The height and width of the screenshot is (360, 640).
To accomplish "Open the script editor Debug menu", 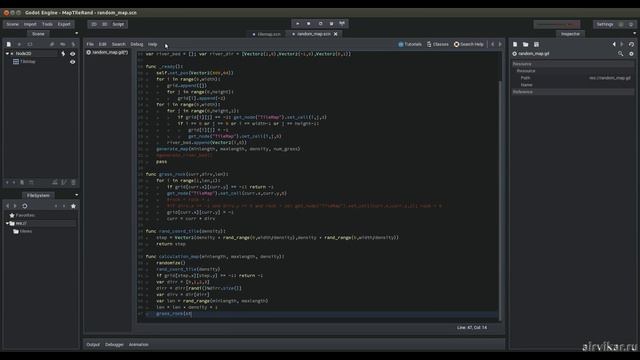I will click(137, 44).
